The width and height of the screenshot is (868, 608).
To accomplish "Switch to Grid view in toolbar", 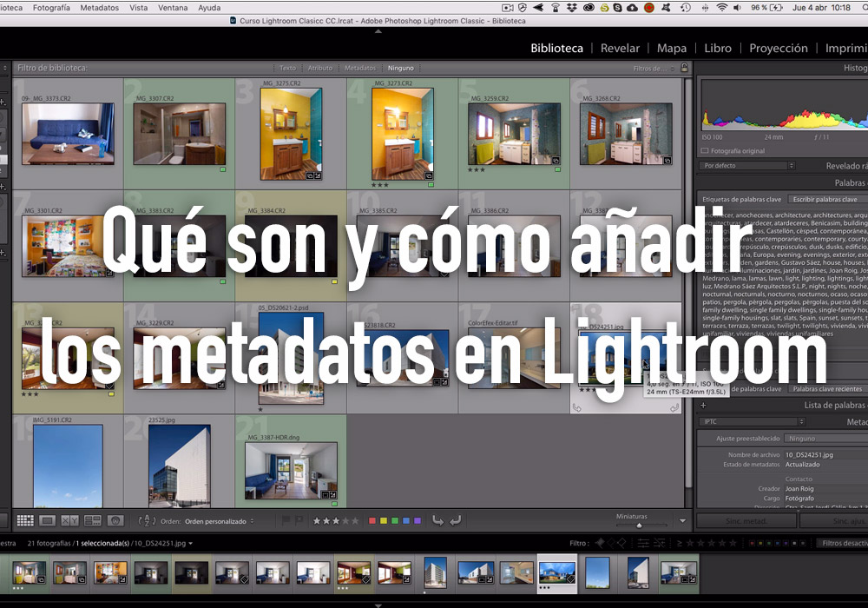I will (x=25, y=520).
